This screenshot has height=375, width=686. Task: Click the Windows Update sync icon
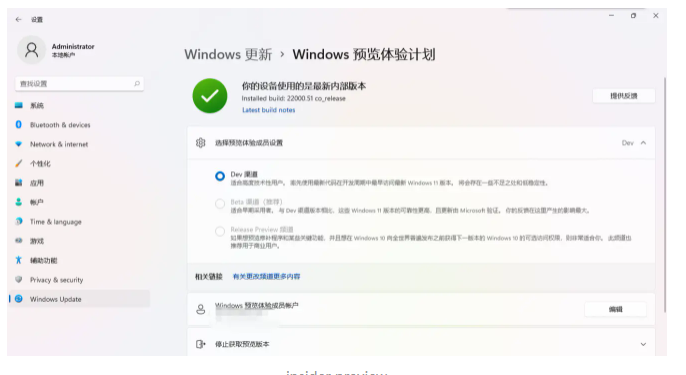18,299
